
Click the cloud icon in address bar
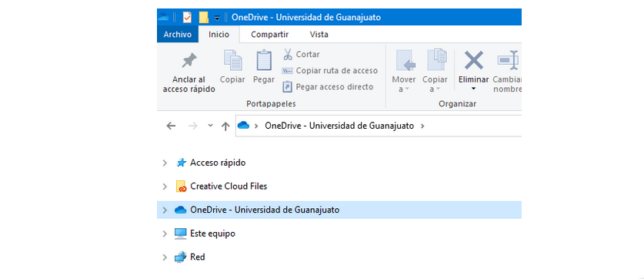click(x=244, y=126)
